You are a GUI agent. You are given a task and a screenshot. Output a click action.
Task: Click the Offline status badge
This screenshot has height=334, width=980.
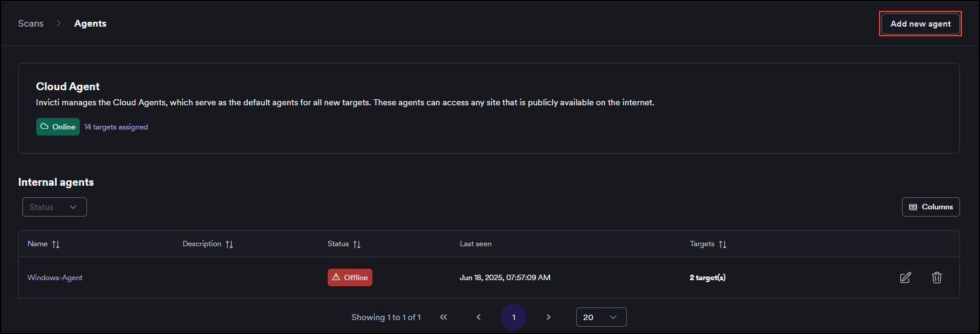point(350,278)
